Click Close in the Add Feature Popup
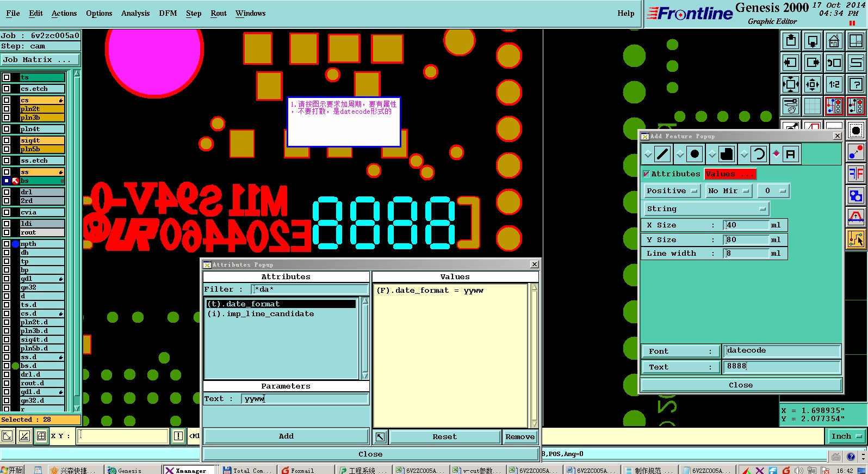This screenshot has height=474, width=868. 741,385
